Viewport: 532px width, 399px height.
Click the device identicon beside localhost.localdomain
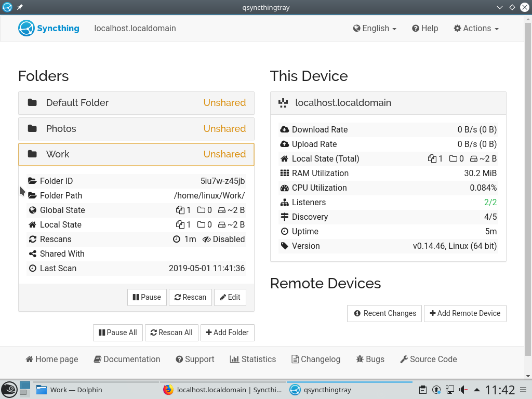click(x=283, y=103)
